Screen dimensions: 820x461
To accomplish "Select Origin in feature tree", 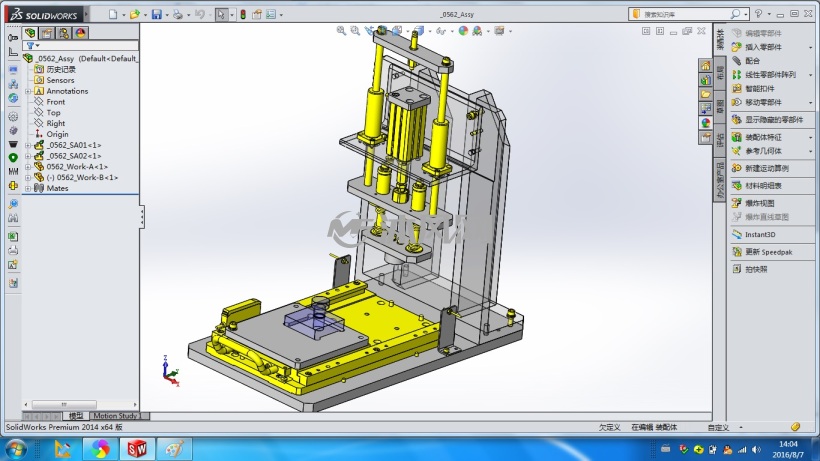I will (57, 134).
